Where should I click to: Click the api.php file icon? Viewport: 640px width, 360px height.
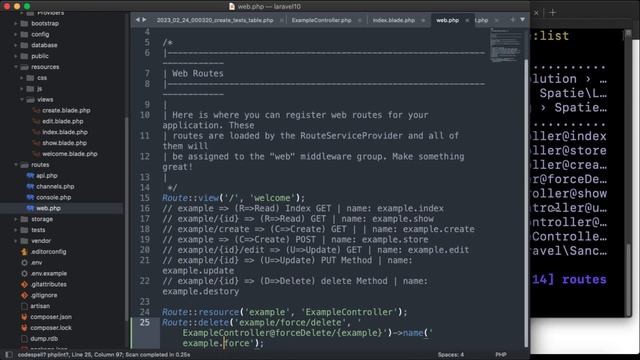[30, 176]
